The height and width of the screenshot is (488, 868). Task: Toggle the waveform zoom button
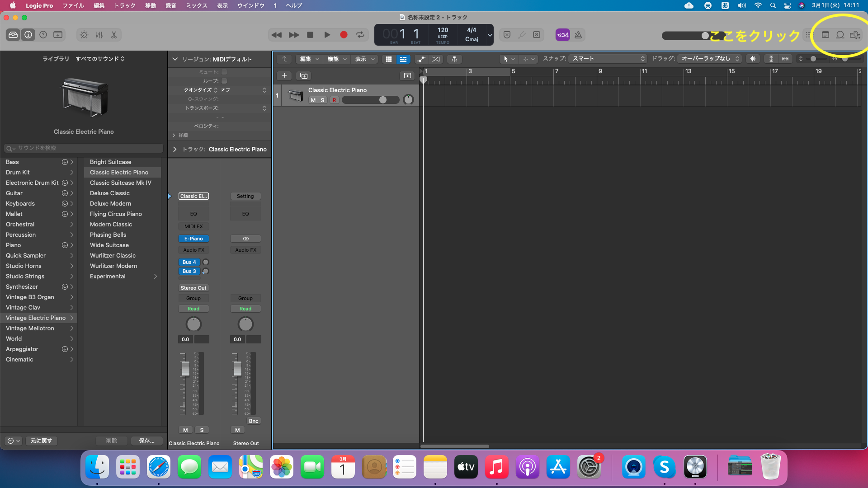click(x=753, y=59)
